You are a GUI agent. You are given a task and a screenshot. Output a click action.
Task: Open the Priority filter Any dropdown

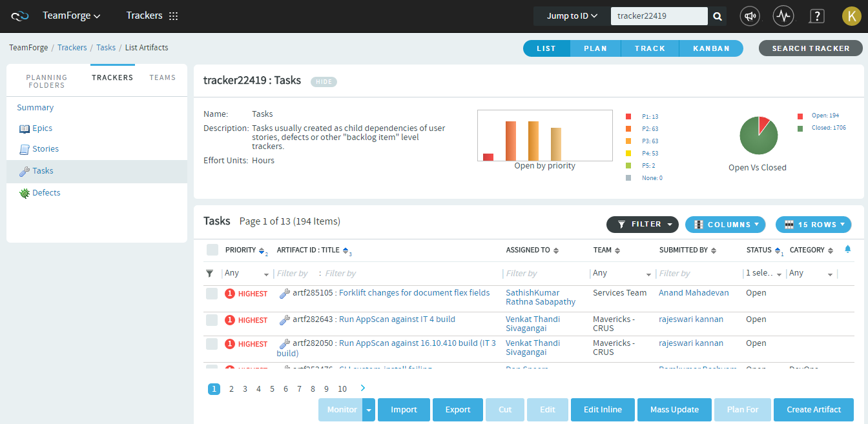[x=247, y=274]
